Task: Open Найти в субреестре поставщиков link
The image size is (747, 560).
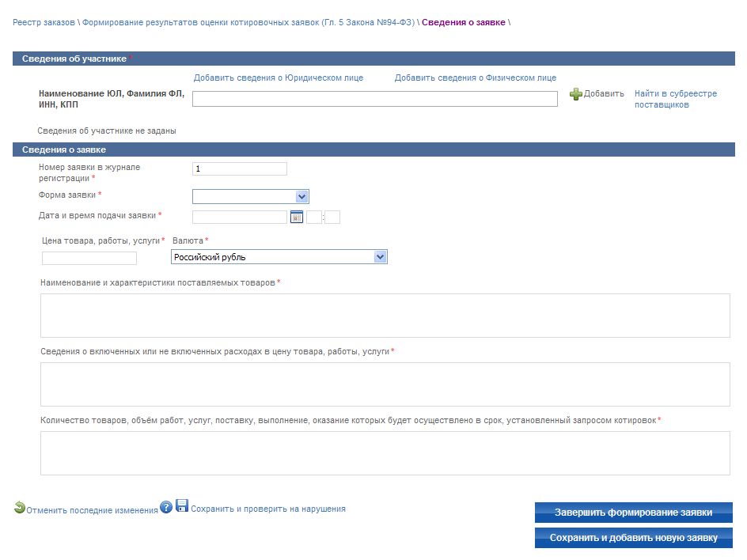Action: pyautogui.click(x=676, y=99)
